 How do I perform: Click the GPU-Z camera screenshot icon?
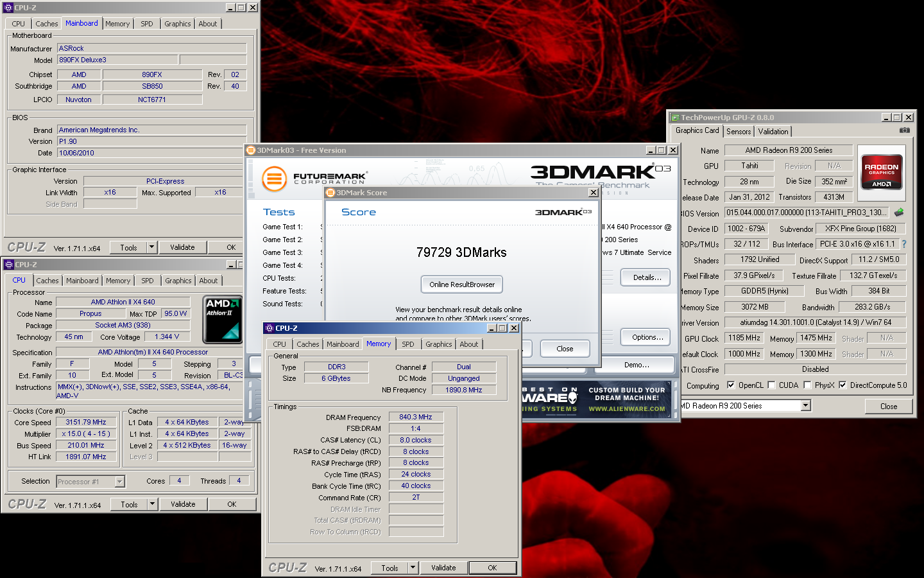[904, 130]
